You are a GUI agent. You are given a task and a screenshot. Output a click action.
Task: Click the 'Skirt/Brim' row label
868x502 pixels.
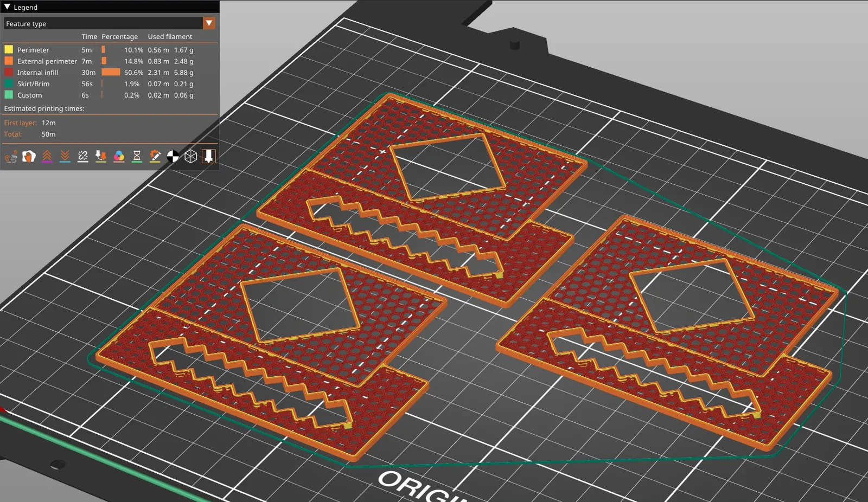point(33,84)
